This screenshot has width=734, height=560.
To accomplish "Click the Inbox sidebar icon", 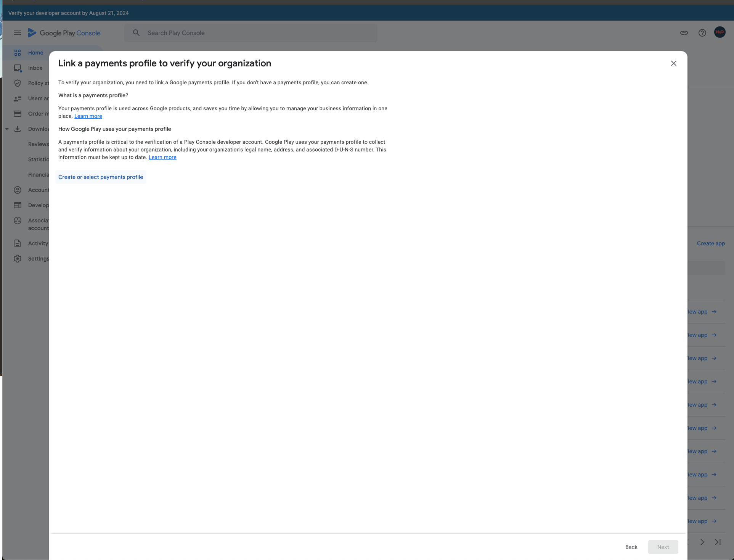I will (x=18, y=68).
